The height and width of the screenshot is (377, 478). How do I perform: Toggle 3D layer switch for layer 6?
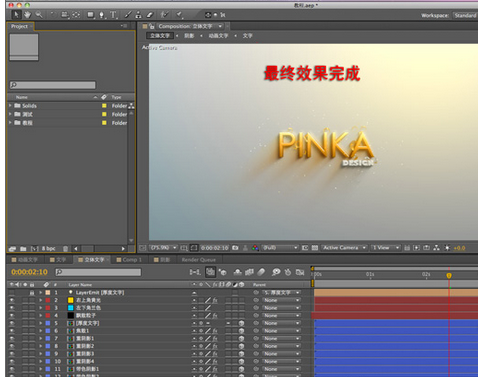(x=241, y=331)
